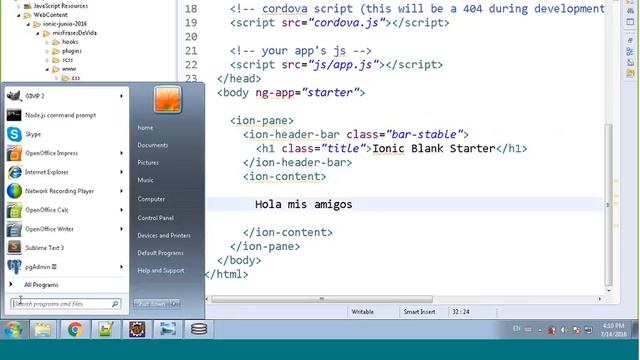The image size is (640, 360).
Task: Click the 32 : 24 cursor position
Action: point(461,312)
